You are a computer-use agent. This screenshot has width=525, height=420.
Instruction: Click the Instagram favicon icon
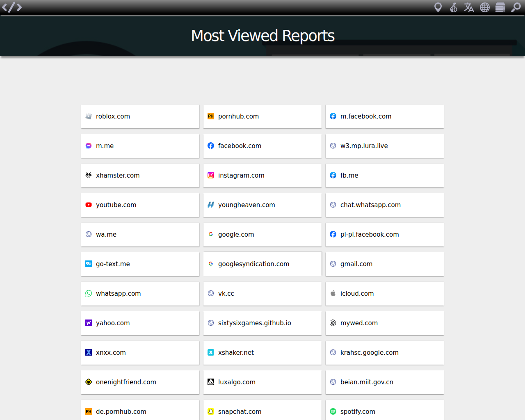pyautogui.click(x=211, y=175)
